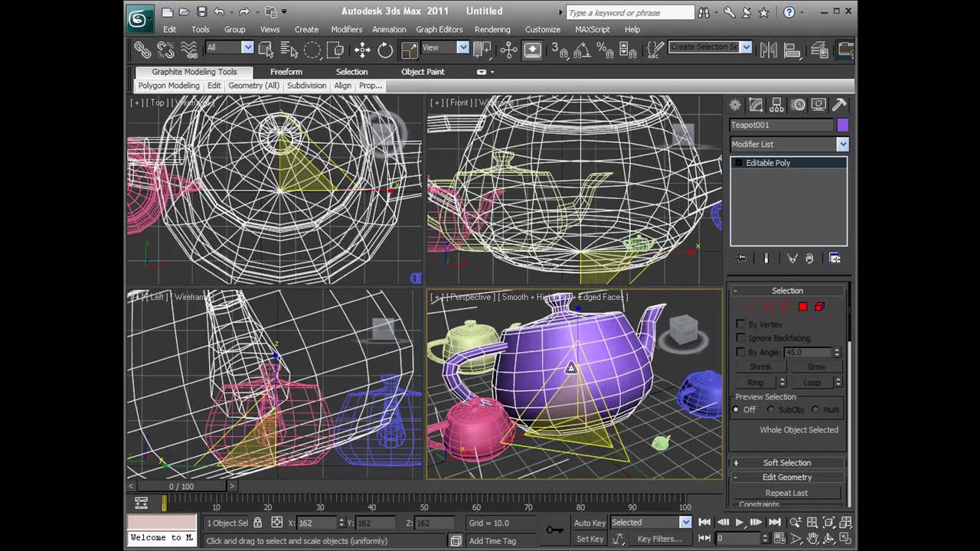Viewport: 980px width, 551px height.
Task: Click the Set Key button
Action: (590, 539)
